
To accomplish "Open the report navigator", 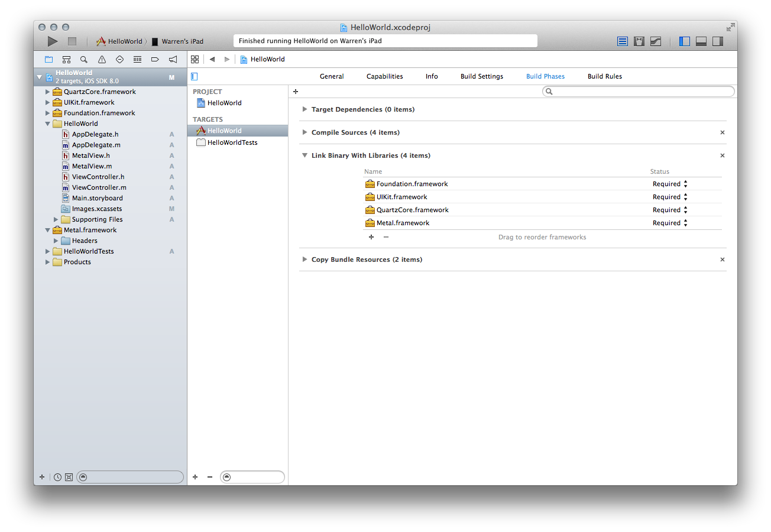I will (173, 59).
